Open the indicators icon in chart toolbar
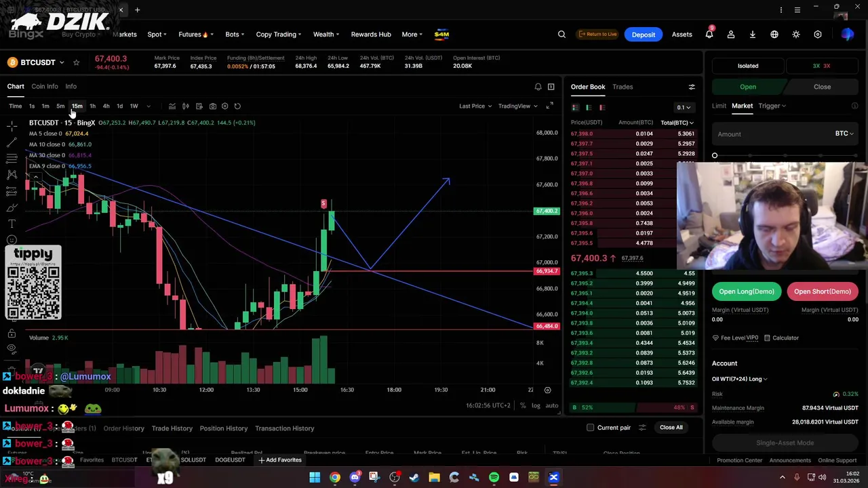Viewport: 868px width, 488px height. pyautogui.click(x=172, y=106)
